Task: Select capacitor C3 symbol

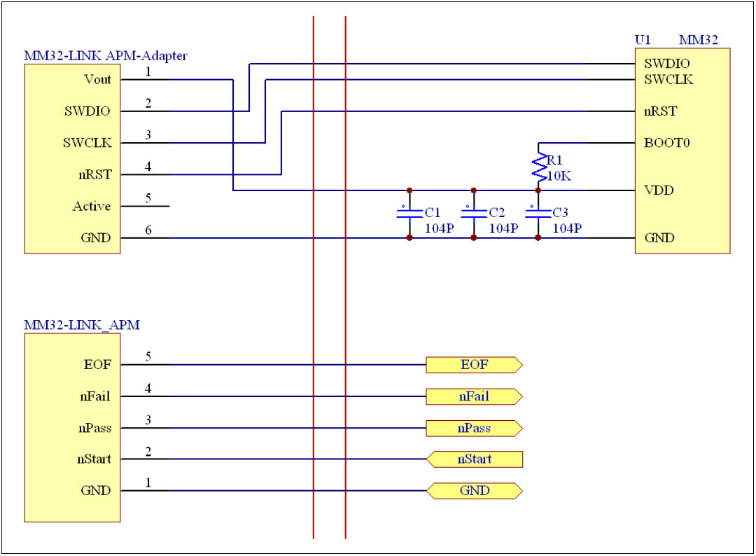Action: click(x=538, y=214)
